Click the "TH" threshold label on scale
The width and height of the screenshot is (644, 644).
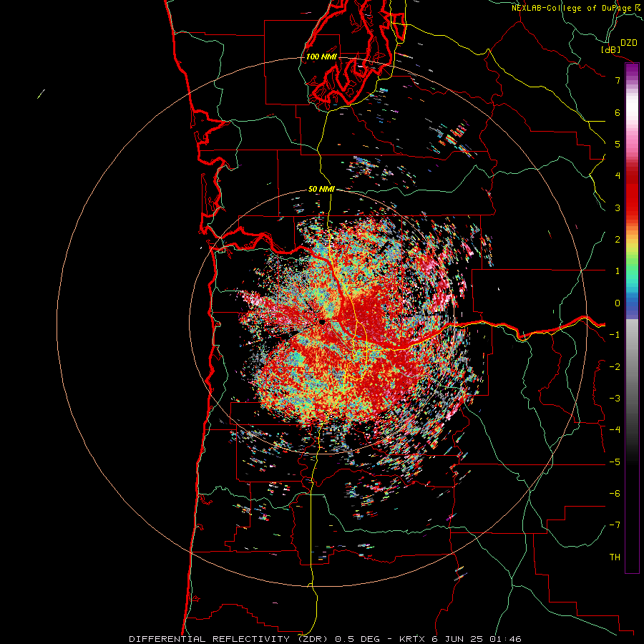pos(615,557)
